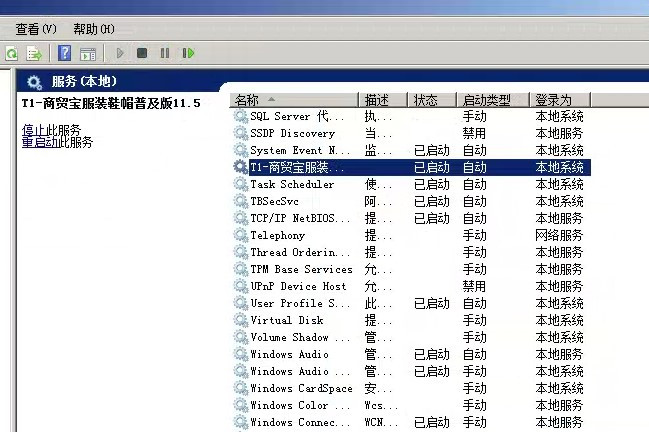The width and height of the screenshot is (649, 432).
Task: Select the User Profile S... service name
Action: pos(300,303)
